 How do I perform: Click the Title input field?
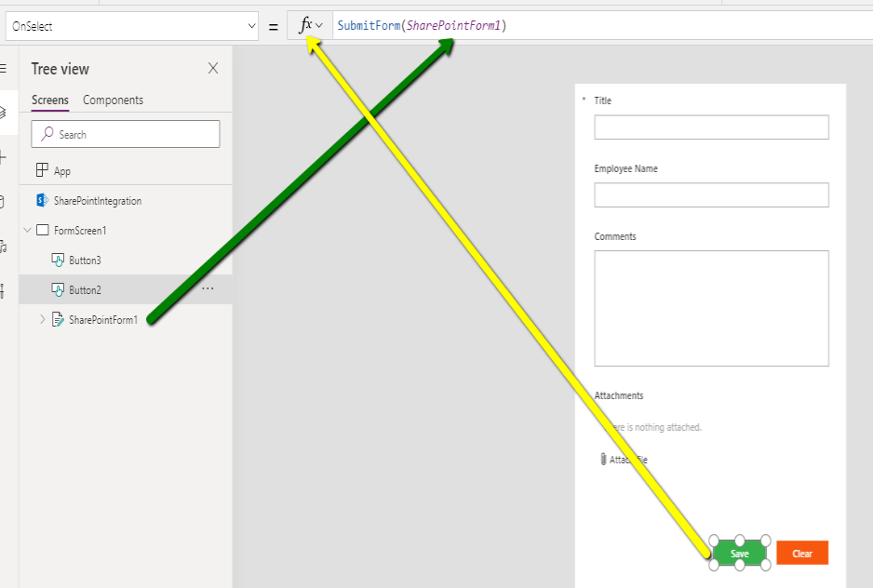click(x=712, y=127)
